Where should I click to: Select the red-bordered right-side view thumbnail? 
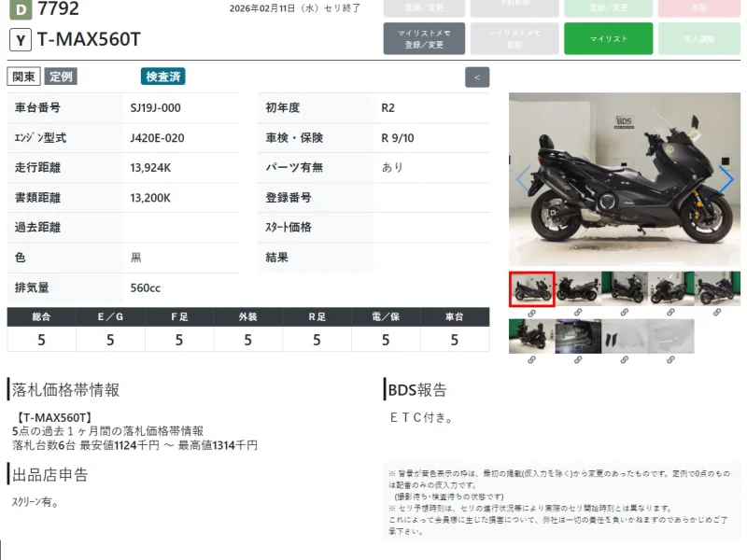531,289
